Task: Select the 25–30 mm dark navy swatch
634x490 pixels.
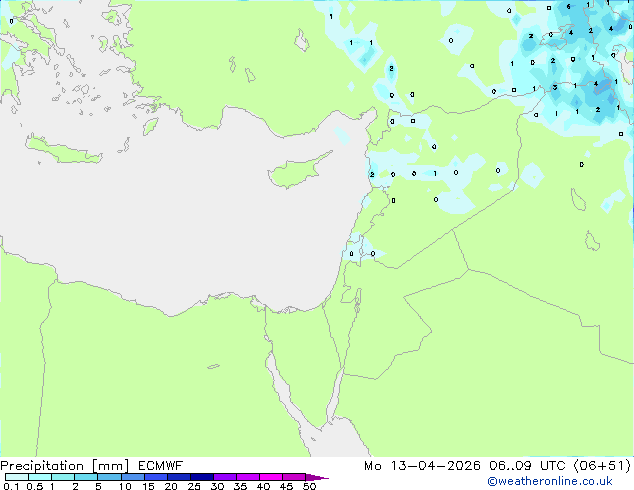Action: [x=202, y=477]
